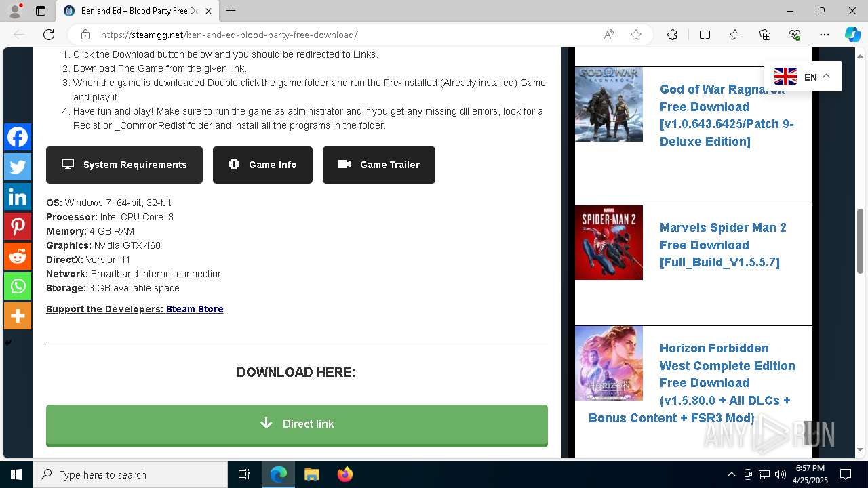Open Collections panel
The image size is (868, 488).
pos(765,35)
